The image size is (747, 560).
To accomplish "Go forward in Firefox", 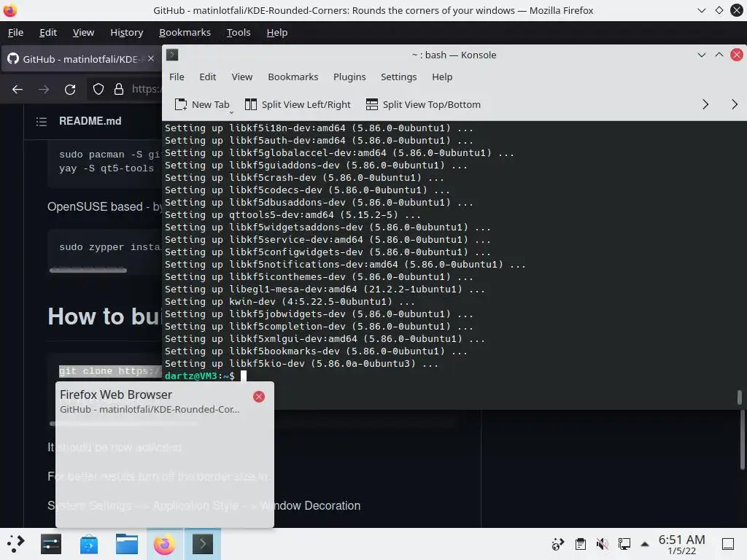I will pos(44,89).
